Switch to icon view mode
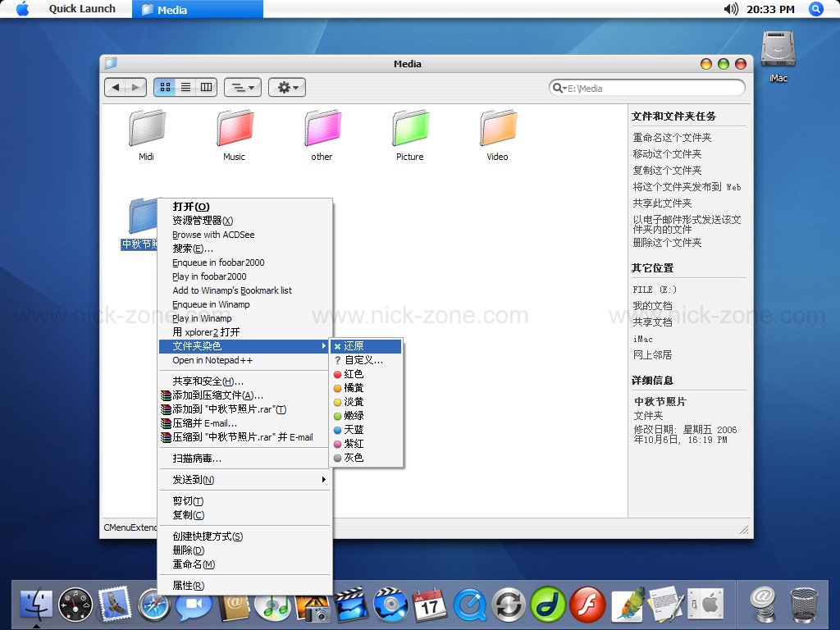Image resolution: width=840 pixels, height=630 pixels. point(165,87)
